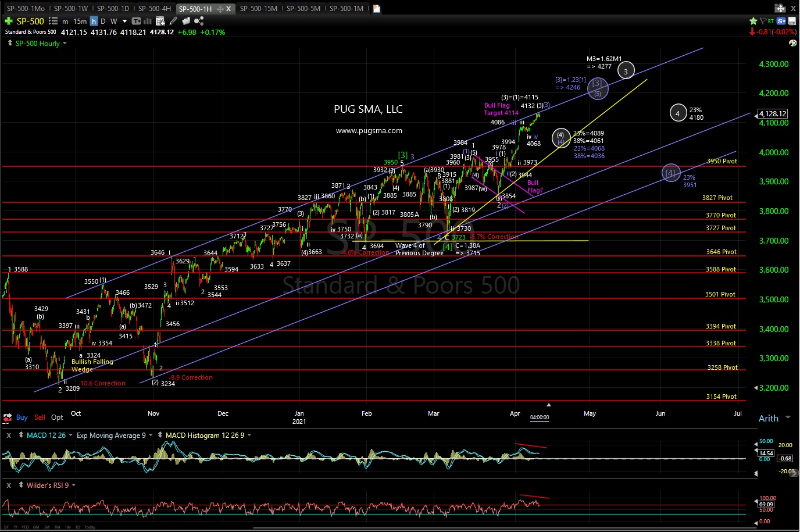The height and width of the screenshot is (532, 800).
Task: Click the 4,128.12 current price label
Action: click(x=773, y=114)
